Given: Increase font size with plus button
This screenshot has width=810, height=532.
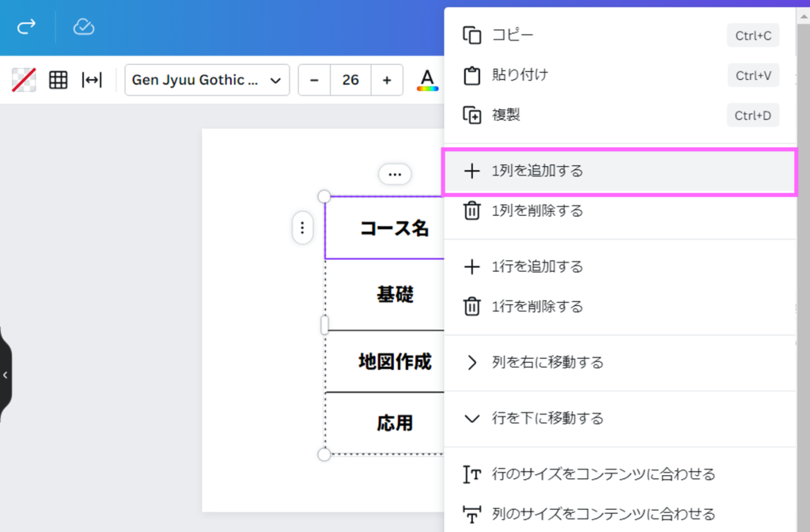Looking at the screenshot, I should [x=387, y=80].
